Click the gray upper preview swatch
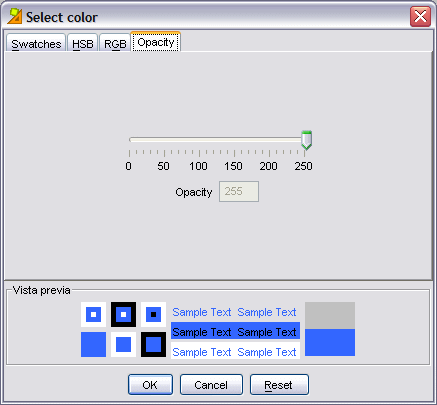This screenshot has width=437, height=405. click(x=330, y=315)
